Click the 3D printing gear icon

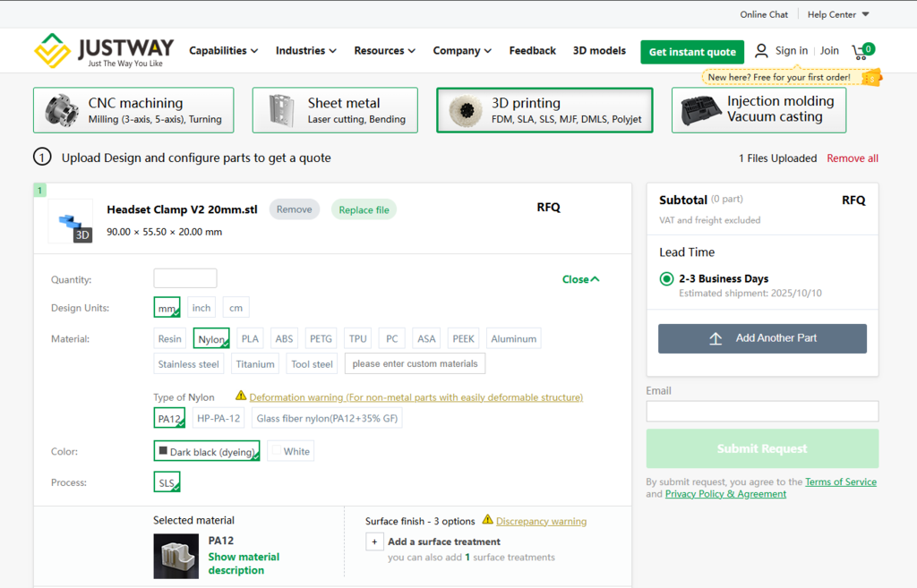[466, 110]
